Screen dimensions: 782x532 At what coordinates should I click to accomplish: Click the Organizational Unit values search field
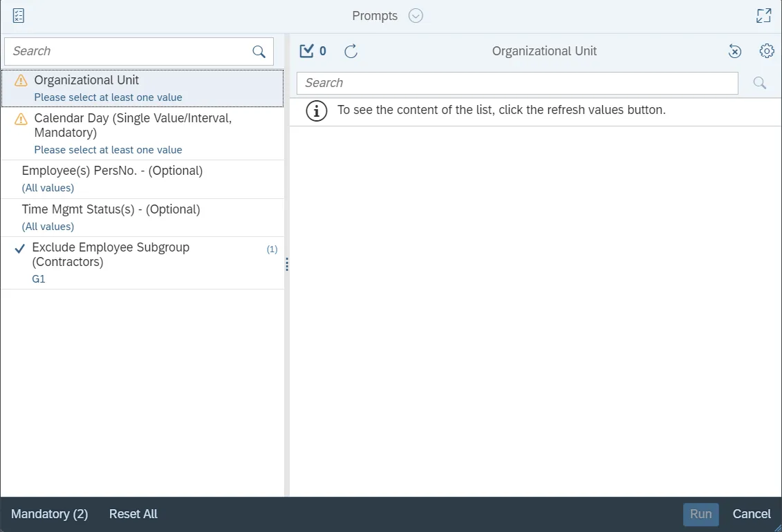[x=516, y=83]
